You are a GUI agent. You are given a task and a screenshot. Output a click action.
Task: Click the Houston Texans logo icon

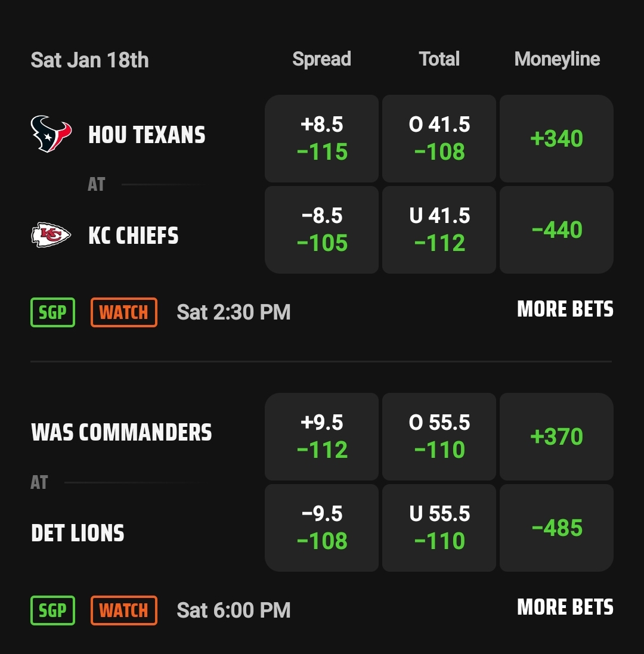pos(51,134)
